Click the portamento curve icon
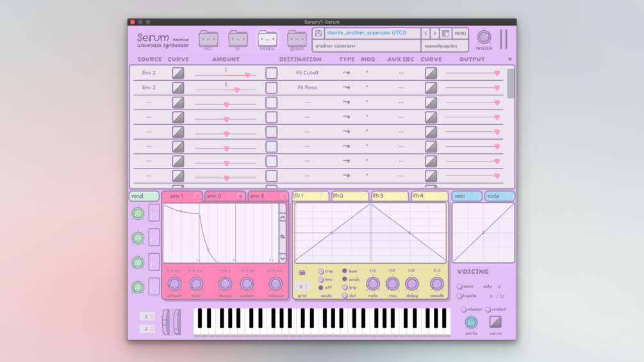Viewport: 644px width, 362px height. point(495,322)
